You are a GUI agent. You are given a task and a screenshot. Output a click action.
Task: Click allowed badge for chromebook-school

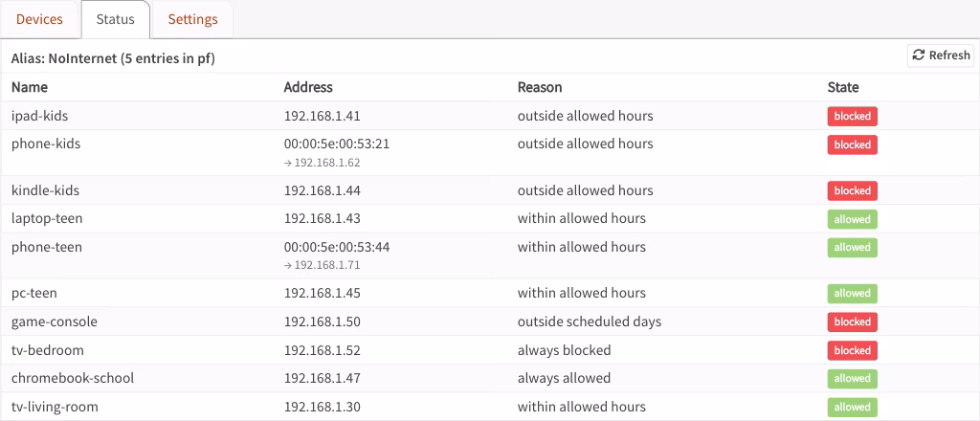(853, 379)
